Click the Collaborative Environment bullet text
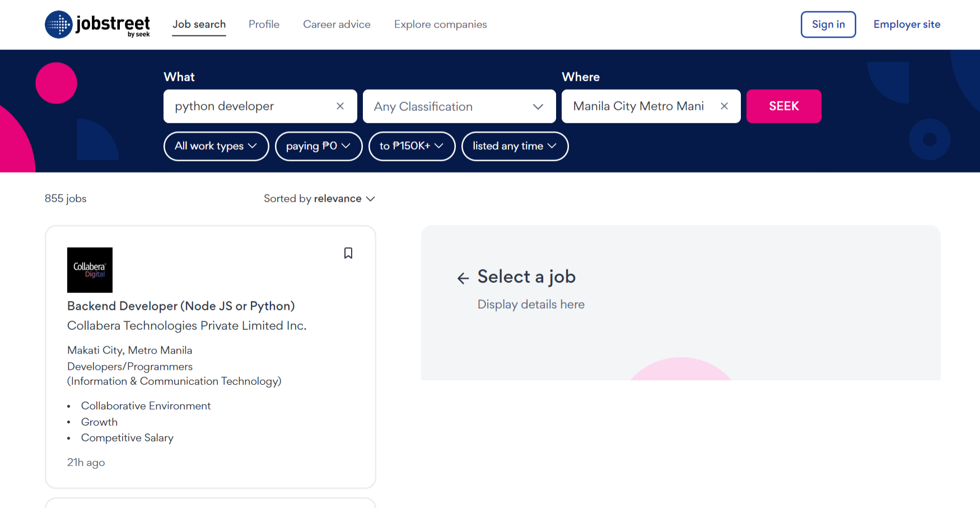 point(146,406)
